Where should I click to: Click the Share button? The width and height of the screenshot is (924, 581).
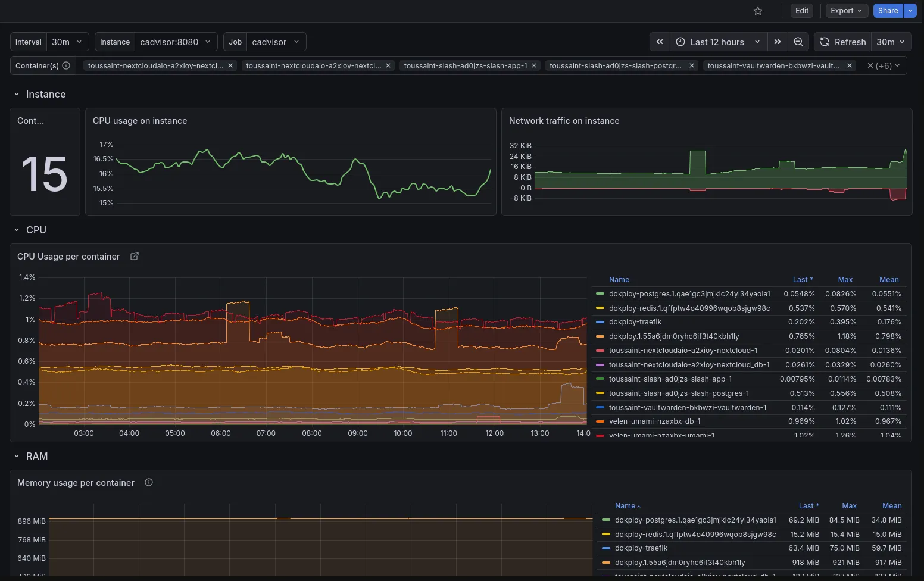coord(888,11)
